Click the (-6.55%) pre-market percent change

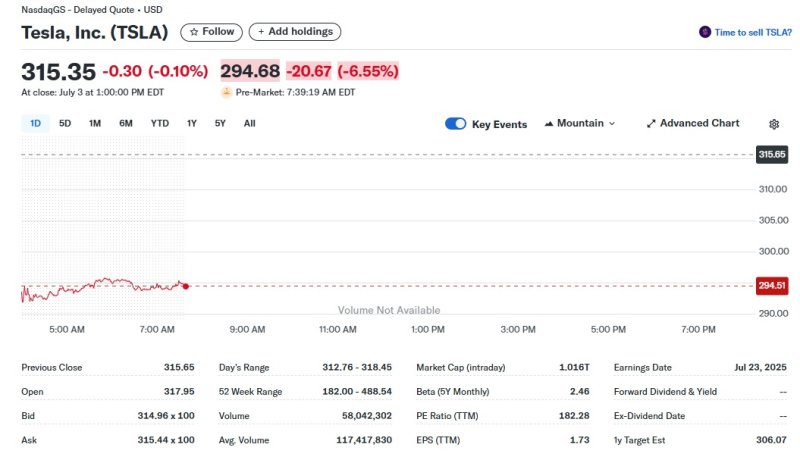point(368,71)
